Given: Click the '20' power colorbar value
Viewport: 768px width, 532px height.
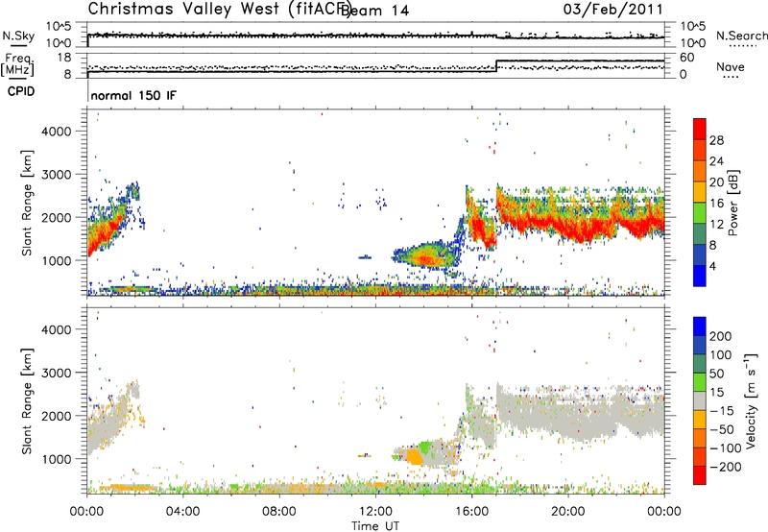Looking at the screenshot, I should click(x=716, y=182).
